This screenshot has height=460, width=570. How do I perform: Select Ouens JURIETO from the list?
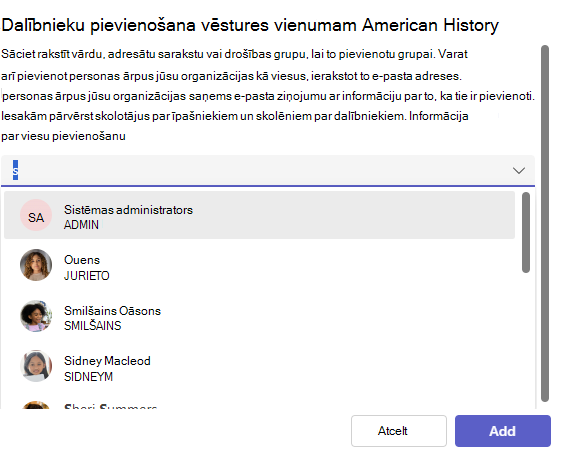coord(259,265)
